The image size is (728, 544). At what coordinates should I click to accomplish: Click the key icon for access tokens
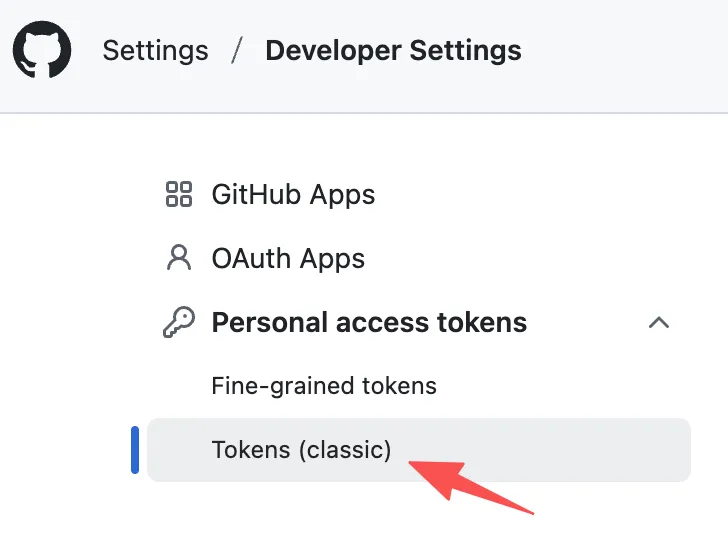178,322
